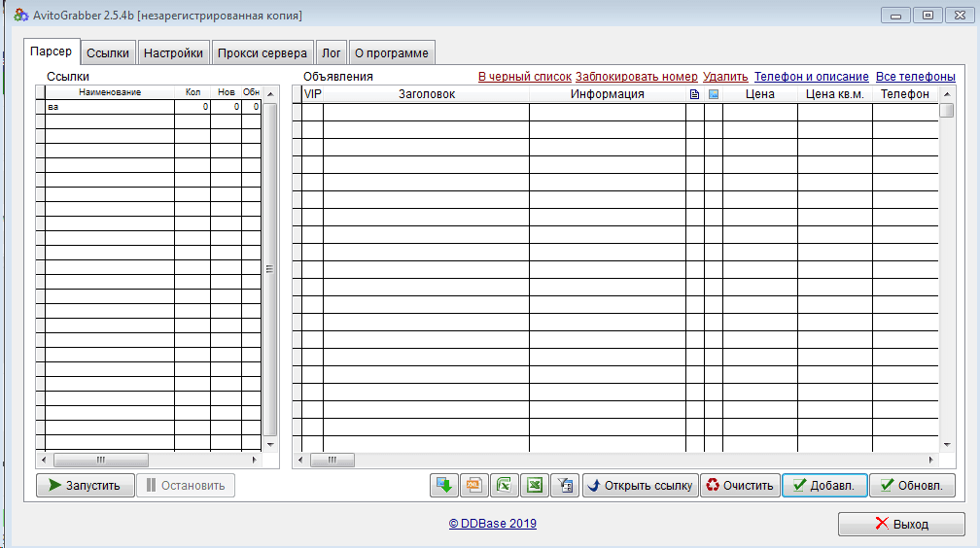Click the Наименование column header
Image resolution: width=980 pixels, height=548 pixels.
click(109, 92)
